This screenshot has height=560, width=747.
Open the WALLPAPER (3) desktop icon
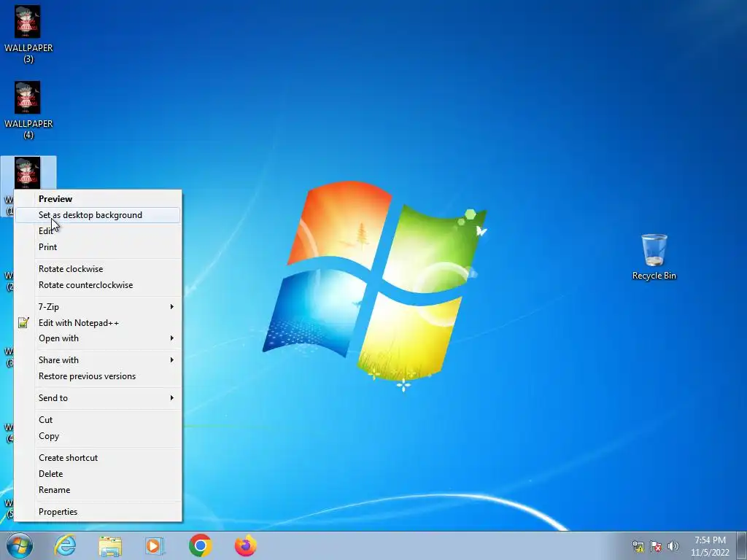[x=28, y=34]
